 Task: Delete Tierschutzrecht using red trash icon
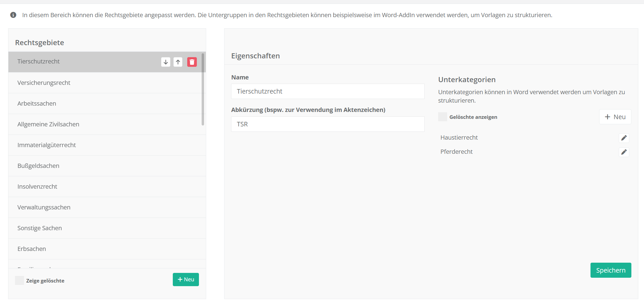[192, 62]
